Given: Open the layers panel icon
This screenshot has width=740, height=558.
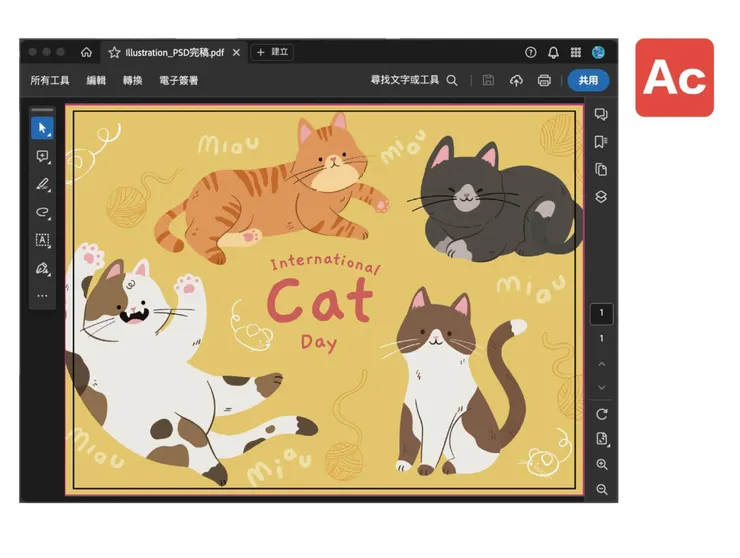Looking at the screenshot, I should pyautogui.click(x=601, y=196).
